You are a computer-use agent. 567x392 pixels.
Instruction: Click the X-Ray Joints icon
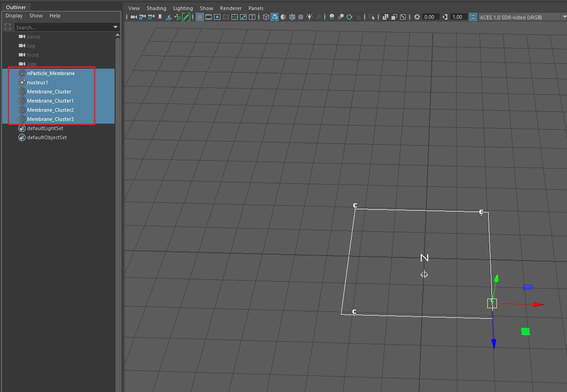tap(394, 17)
